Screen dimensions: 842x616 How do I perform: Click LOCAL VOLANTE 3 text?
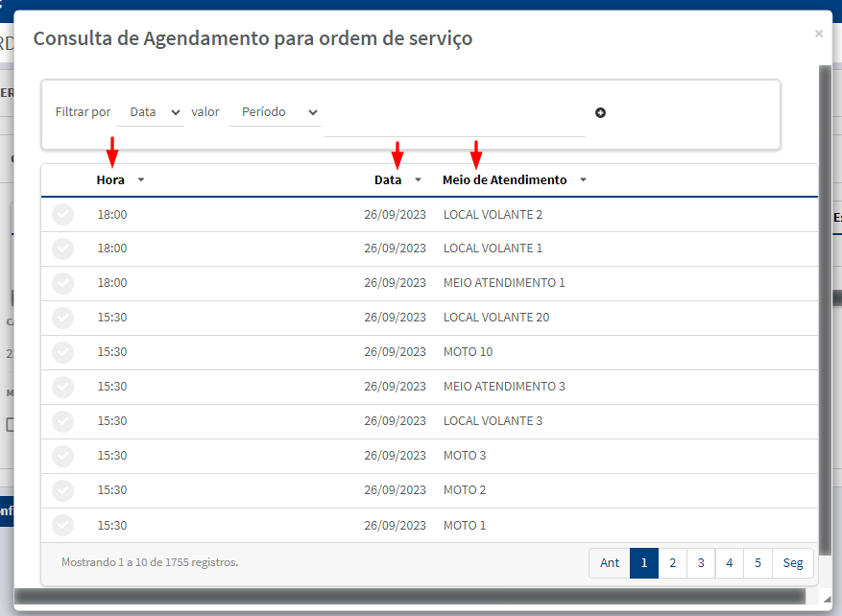pos(493,420)
